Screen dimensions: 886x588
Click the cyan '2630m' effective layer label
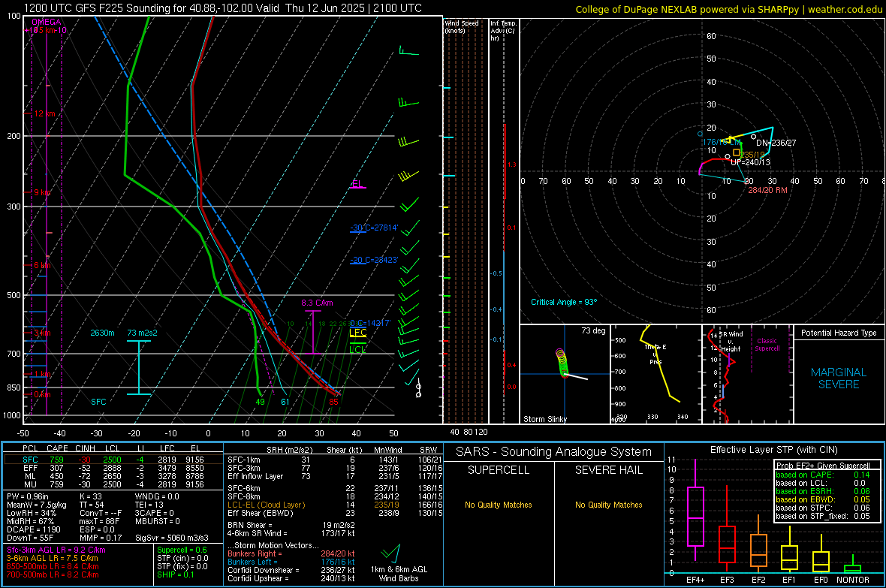[102, 333]
